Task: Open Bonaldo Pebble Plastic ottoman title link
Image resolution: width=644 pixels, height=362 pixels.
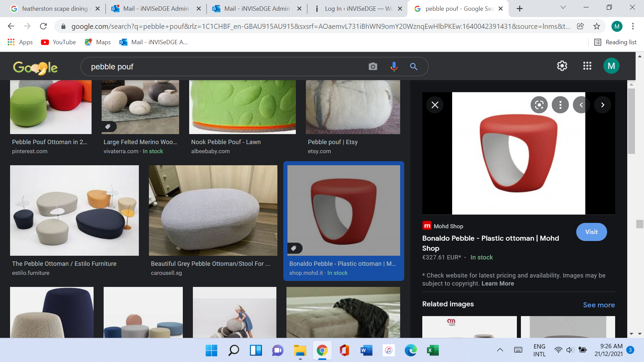Action: point(491,243)
